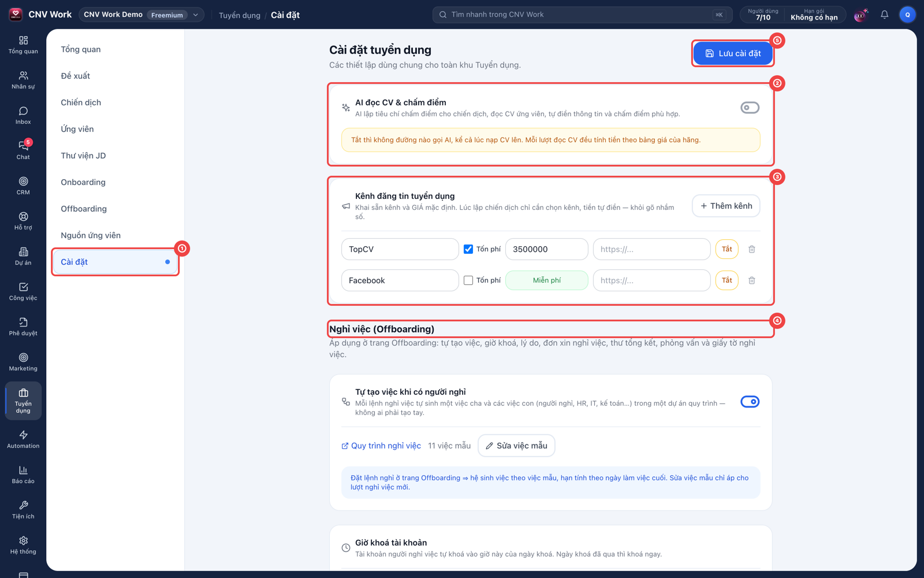This screenshot has height=578, width=924.
Task: Open Dự án project icon
Action: tap(23, 257)
